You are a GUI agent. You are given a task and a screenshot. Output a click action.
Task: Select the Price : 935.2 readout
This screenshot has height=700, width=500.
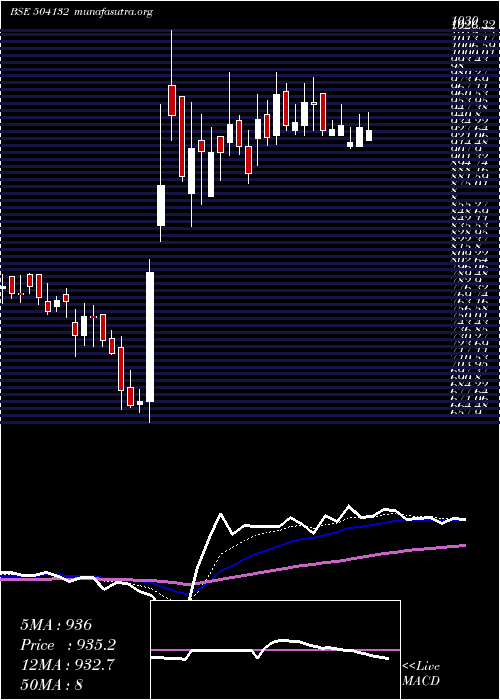tap(68, 645)
